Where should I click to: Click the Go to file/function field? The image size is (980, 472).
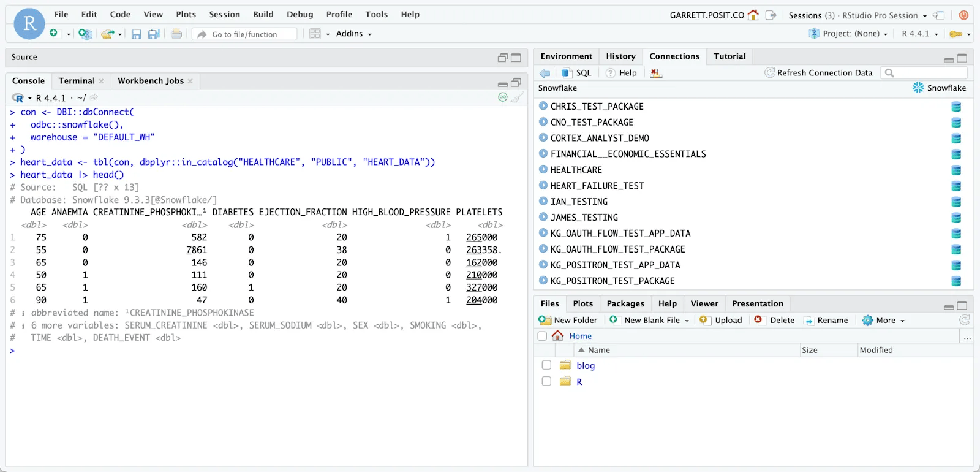[252, 34]
